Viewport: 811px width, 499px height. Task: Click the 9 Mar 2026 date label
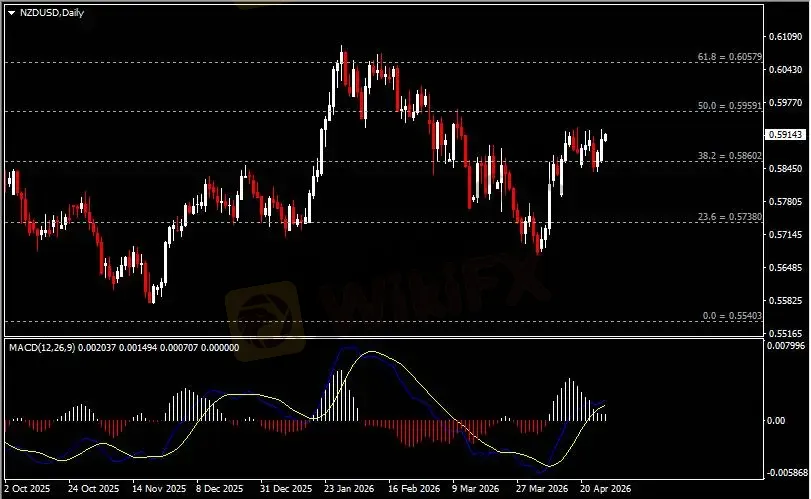475,489
